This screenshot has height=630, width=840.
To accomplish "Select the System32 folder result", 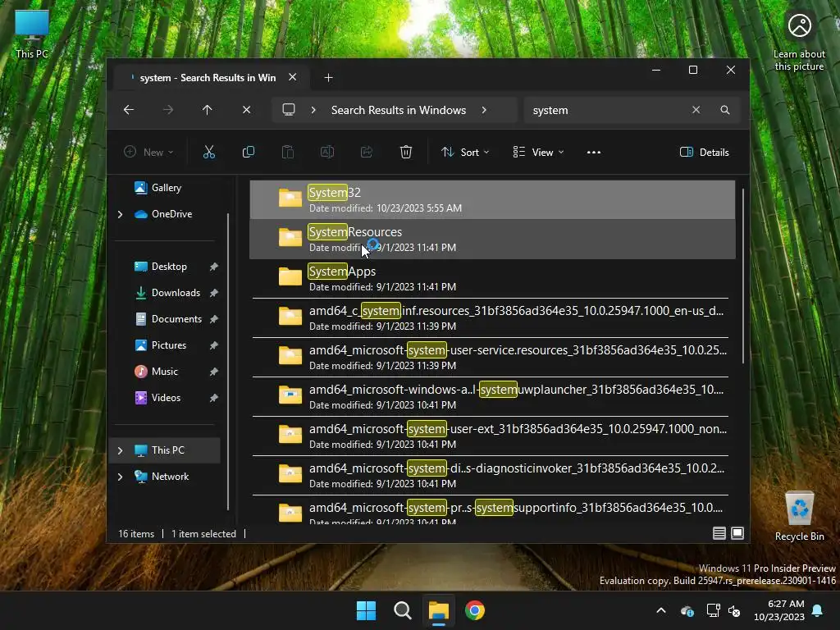I will coord(492,199).
